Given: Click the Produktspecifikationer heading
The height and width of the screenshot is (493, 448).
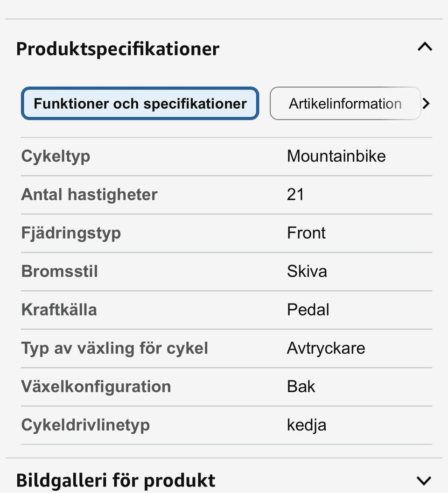Looking at the screenshot, I should pos(118,49).
